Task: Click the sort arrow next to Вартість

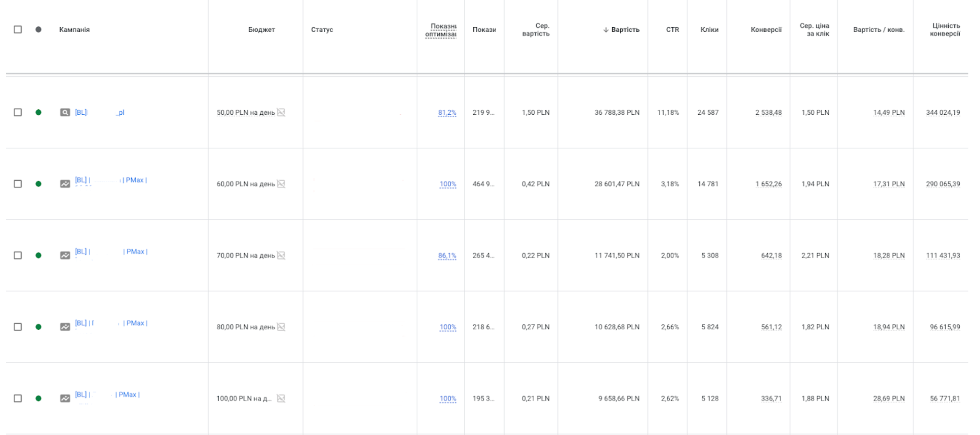Action: click(606, 30)
